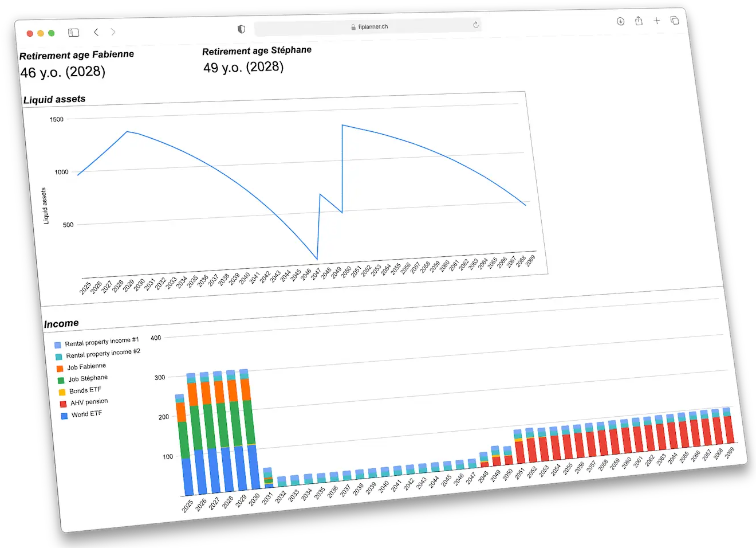Toggle the Safari sidebar panel
The width and height of the screenshot is (756, 548).
point(73,33)
